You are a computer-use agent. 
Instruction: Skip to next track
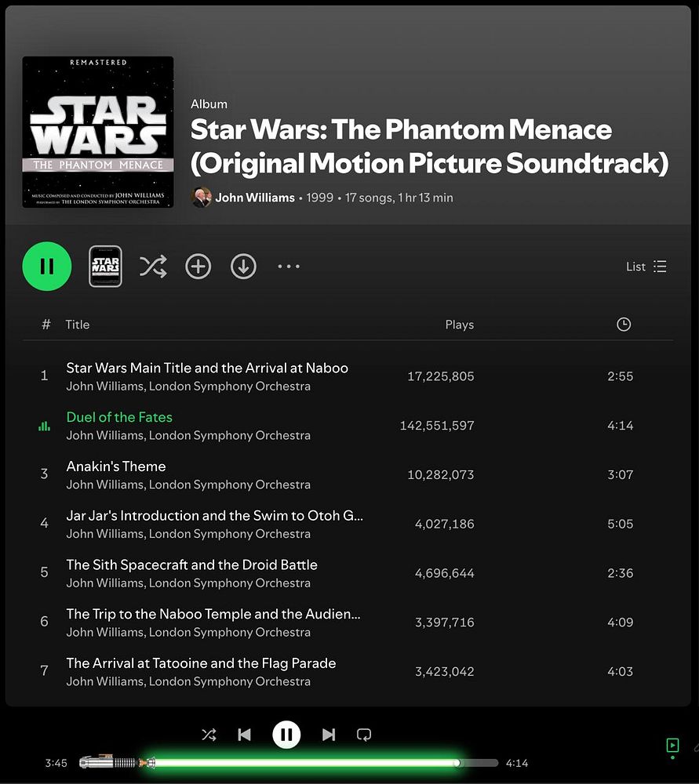point(329,735)
